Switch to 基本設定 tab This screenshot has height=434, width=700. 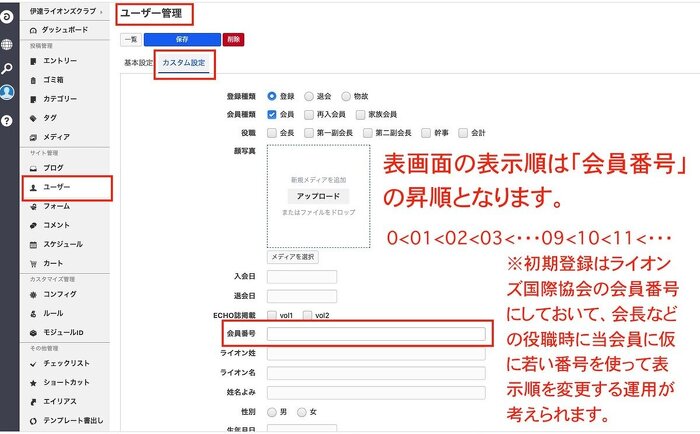(x=138, y=62)
